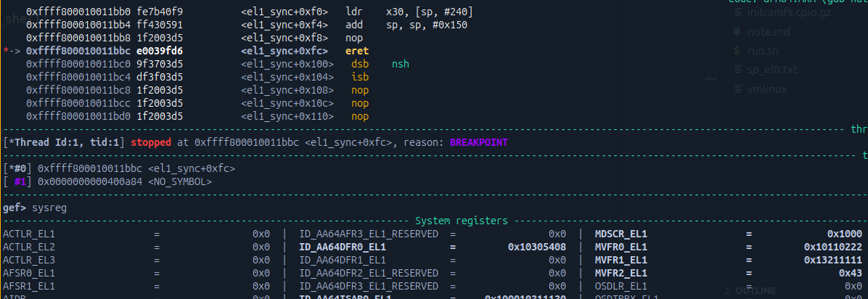Click the red breakpoint arrow marker at eret
The image size is (868, 299).
click(x=7, y=52)
